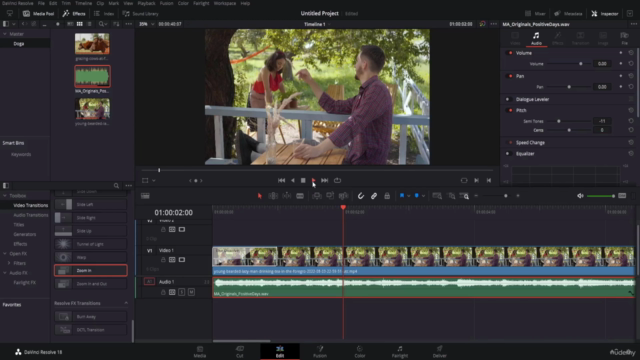Collapse the Master bin tree
The image size is (640, 360).
tap(5, 34)
